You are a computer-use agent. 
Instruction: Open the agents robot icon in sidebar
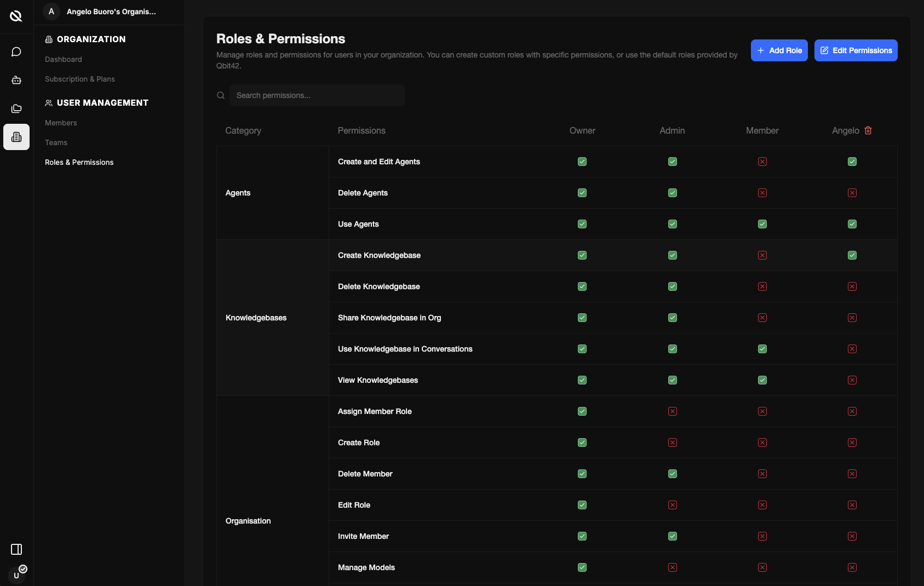pyautogui.click(x=16, y=80)
